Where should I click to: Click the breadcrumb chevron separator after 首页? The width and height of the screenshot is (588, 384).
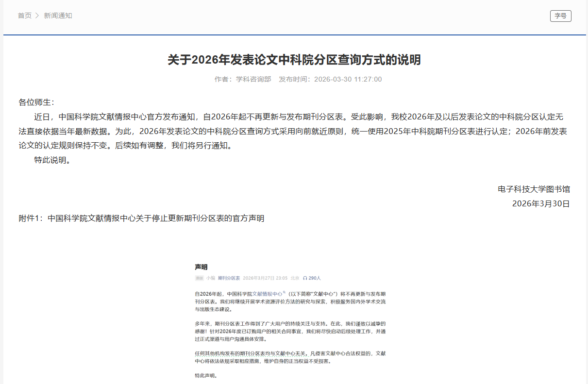[x=37, y=16]
